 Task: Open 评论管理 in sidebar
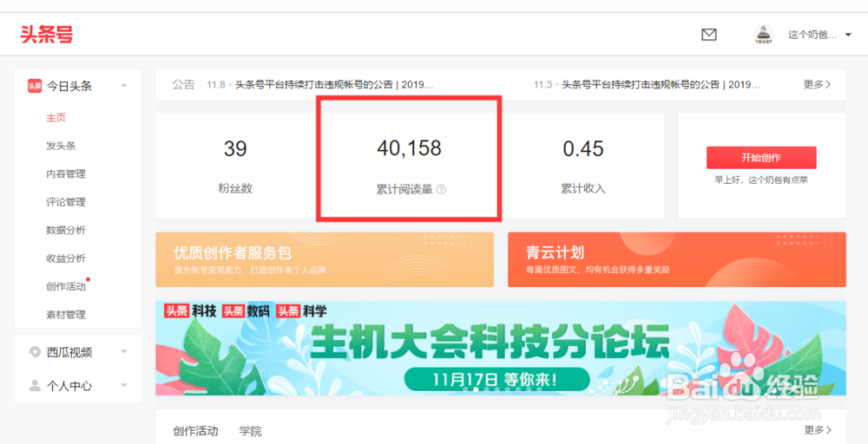[x=66, y=202]
